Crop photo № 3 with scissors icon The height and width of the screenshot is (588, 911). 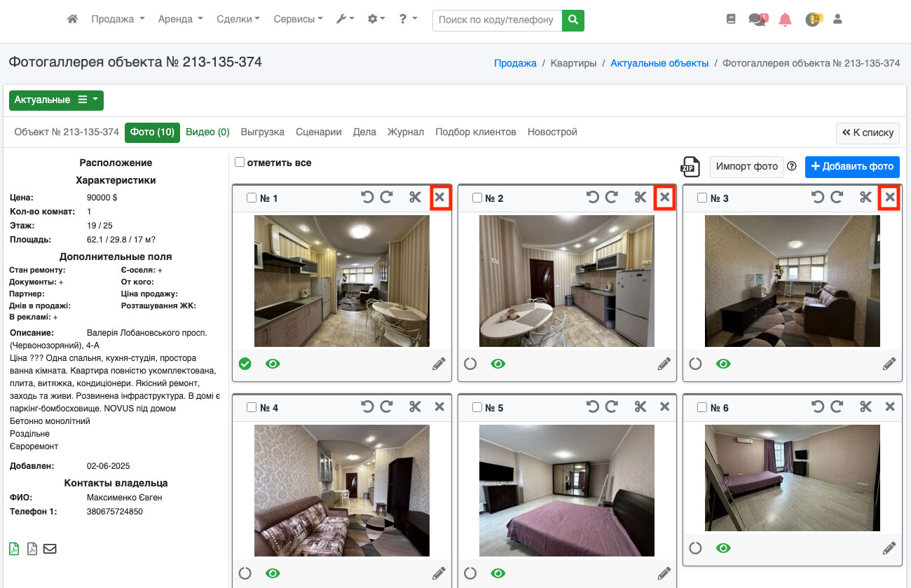(865, 198)
